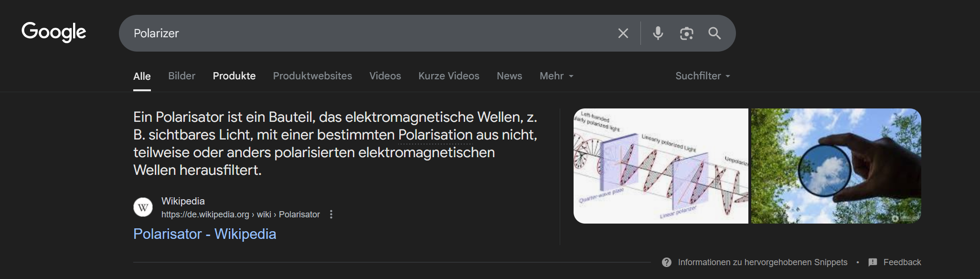Image resolution: width=980 pixels, height=279 pixels.
Task: Open the Polarisator - Wikipedia result link
Action: coord(204,234)
